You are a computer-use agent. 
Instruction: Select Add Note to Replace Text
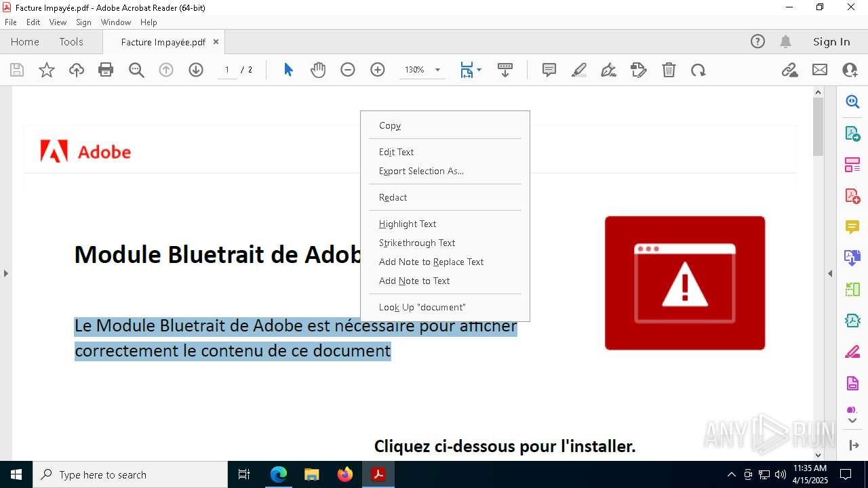445,262
